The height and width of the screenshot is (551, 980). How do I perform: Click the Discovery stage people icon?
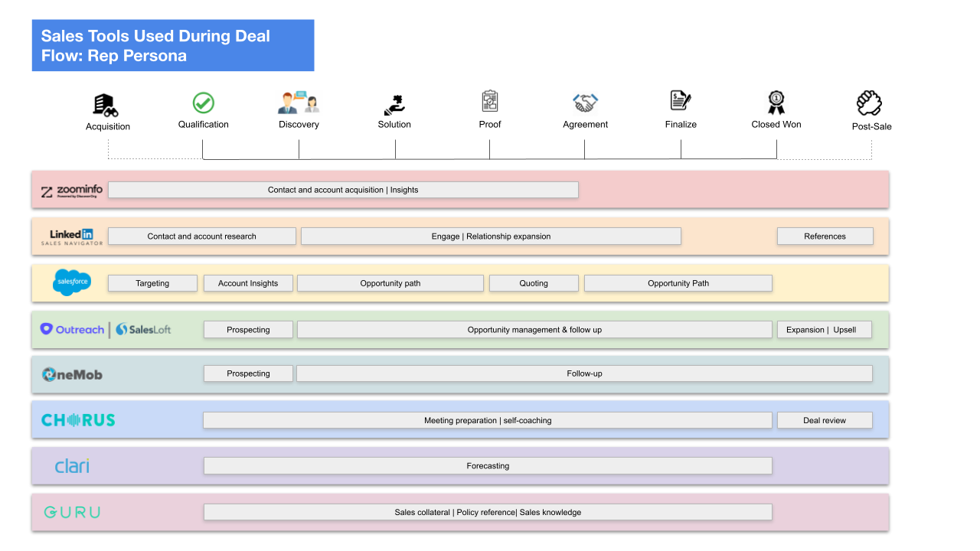tap(299, 103)
